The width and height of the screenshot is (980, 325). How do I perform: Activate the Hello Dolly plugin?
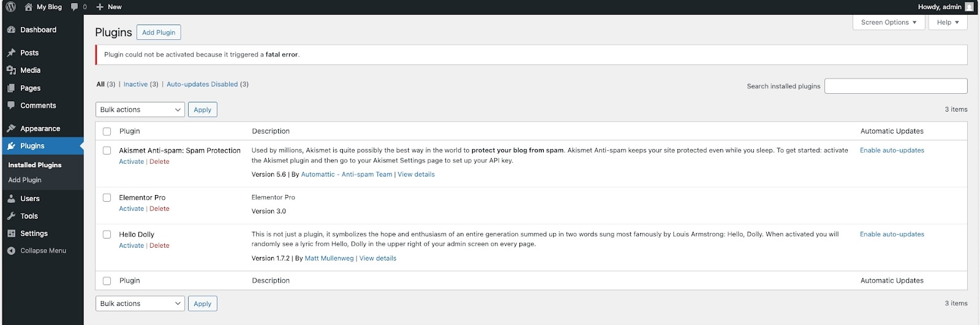coord(131,245)
